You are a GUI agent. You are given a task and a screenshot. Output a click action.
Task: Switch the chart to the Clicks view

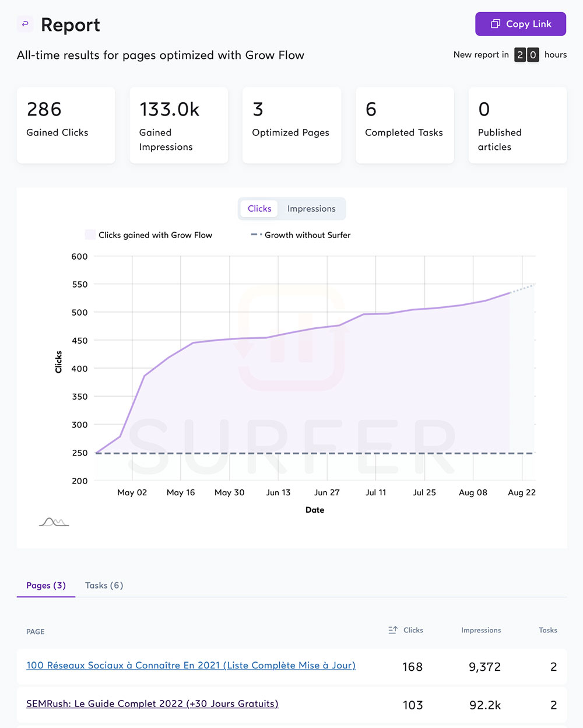(x=259, y=209)
